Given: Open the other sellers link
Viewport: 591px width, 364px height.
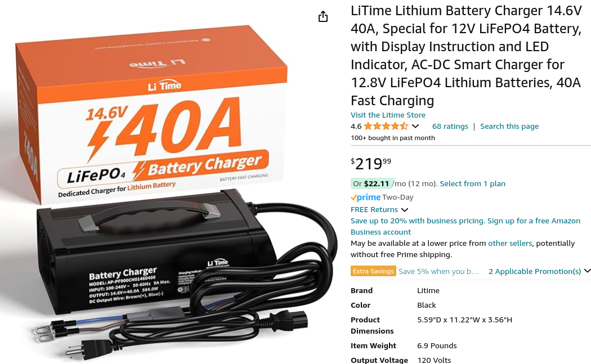Looking at the screenshot, I should 509,244.
